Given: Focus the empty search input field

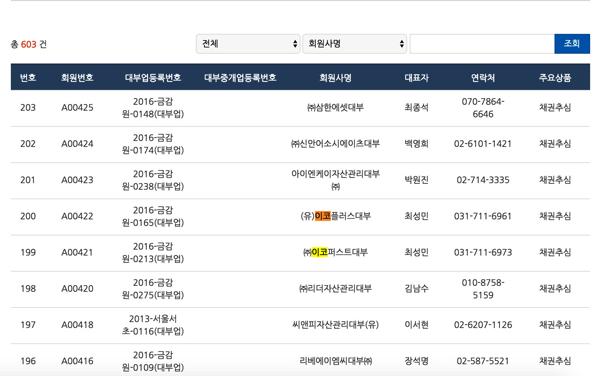Looking at the screenshot, I should pyautogui.click(x=482, y=44).
